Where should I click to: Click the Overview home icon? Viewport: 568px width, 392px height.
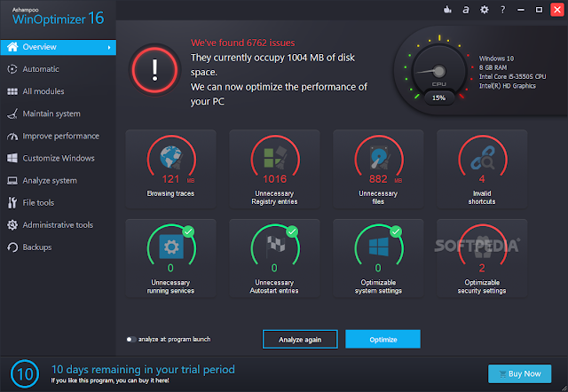[x=12, y=47]
